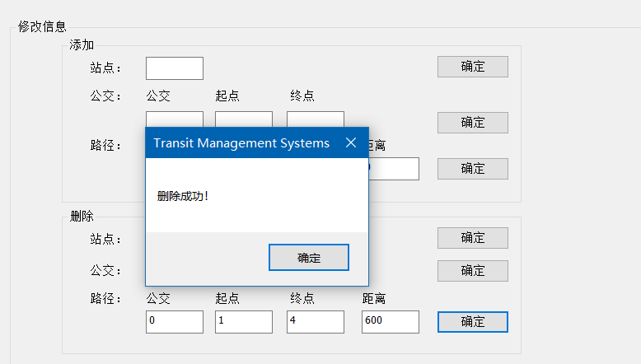
Task: Click the 距离 field in 添加 路径 row
Action: 394,169
